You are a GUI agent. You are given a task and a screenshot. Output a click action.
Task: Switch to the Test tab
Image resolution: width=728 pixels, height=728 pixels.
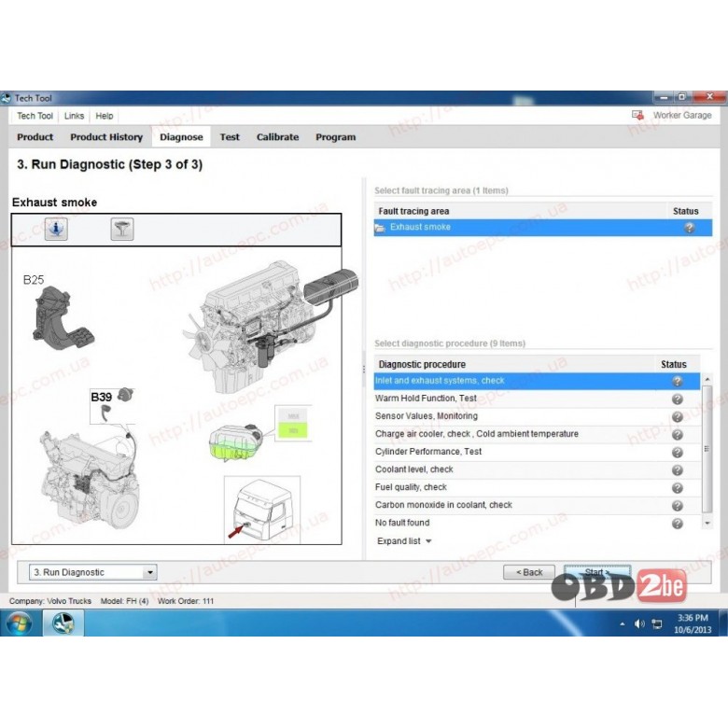coord(230,137)
